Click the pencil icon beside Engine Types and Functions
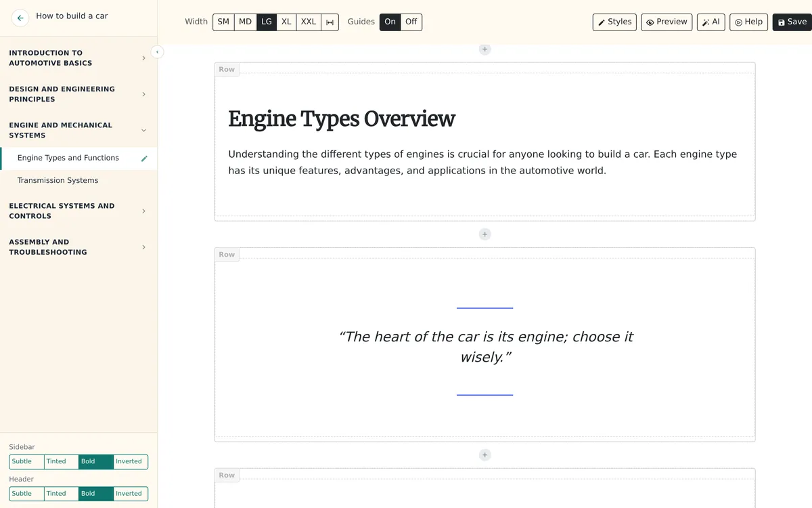 (144, 158)
